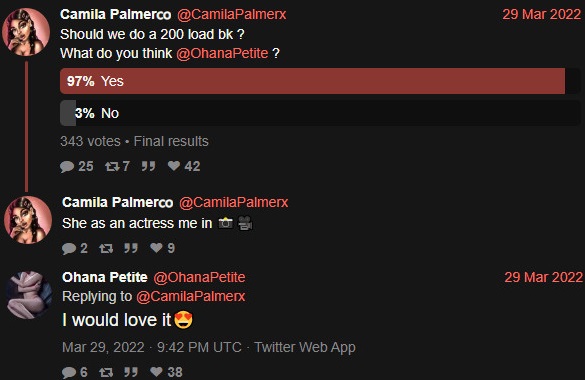The image size is (585, 380).
Task: Click reply icon on the actress tweet
Action: point(69,248)
